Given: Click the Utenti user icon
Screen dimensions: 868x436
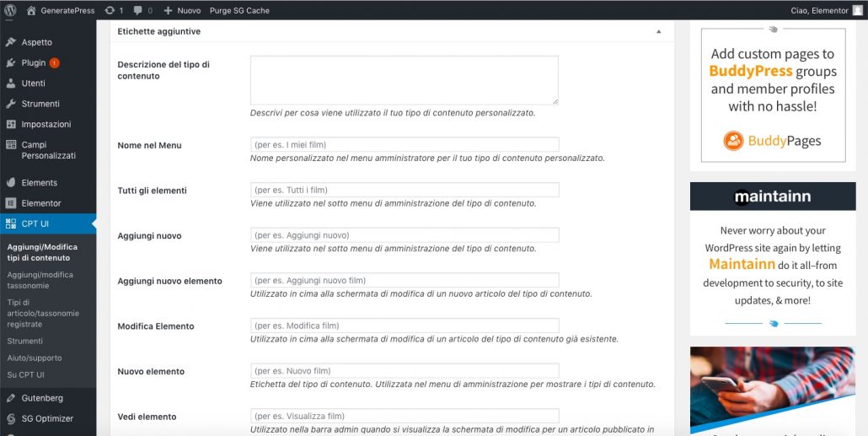Looking at the screenshot, I should [x=11, y=83].
